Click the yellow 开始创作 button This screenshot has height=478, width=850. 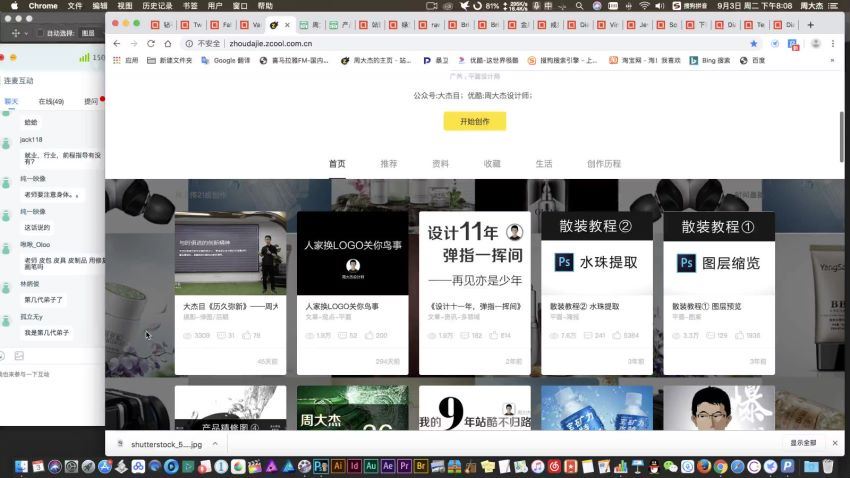[x=475, y=121]
